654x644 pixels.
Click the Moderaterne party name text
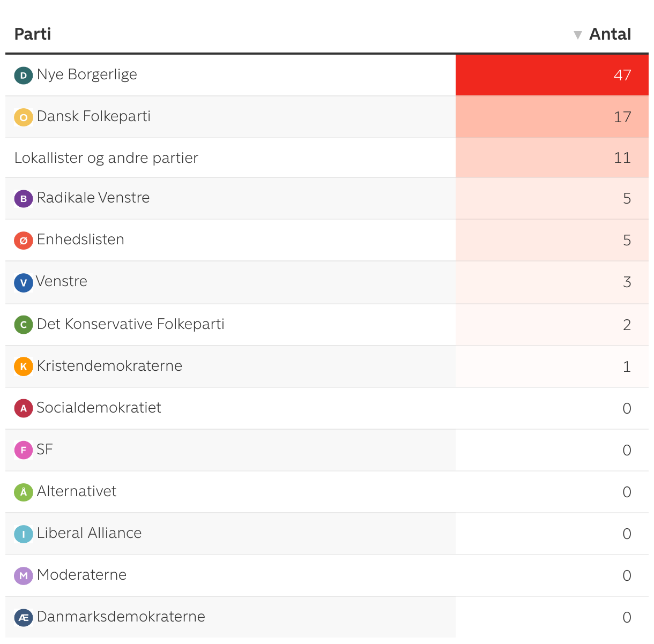[82, 575]
